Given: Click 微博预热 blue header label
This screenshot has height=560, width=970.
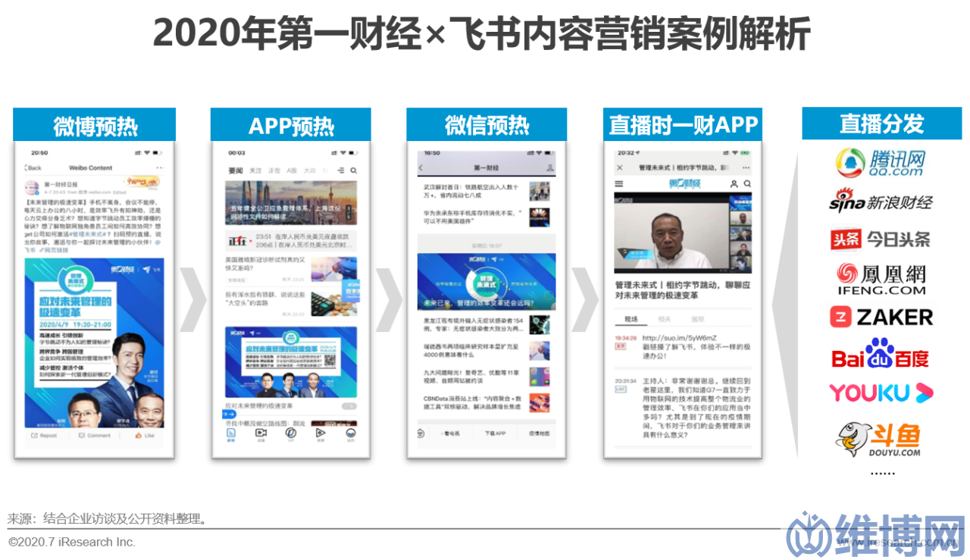Looking at the screenshot, I should (x=94, y=125).
